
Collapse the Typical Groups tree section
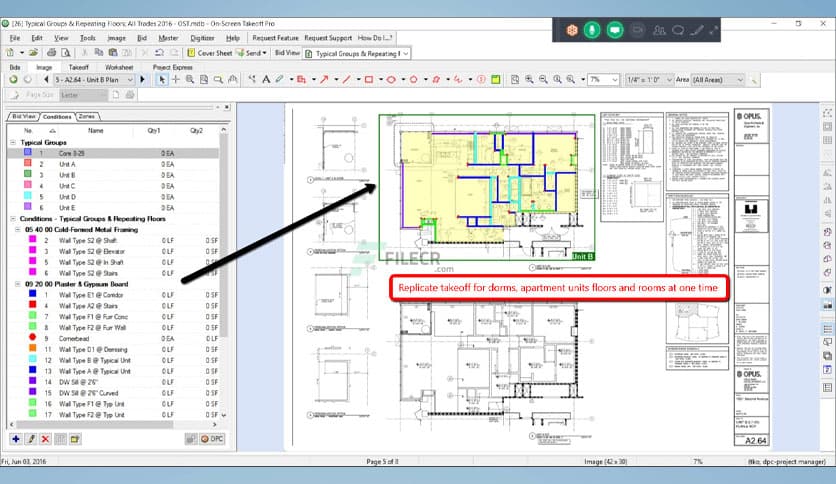[14, 142]
